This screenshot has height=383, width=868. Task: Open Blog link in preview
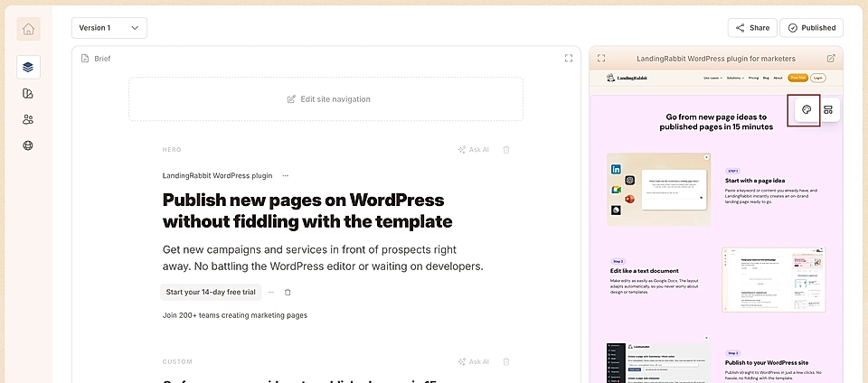pos(766,78)
